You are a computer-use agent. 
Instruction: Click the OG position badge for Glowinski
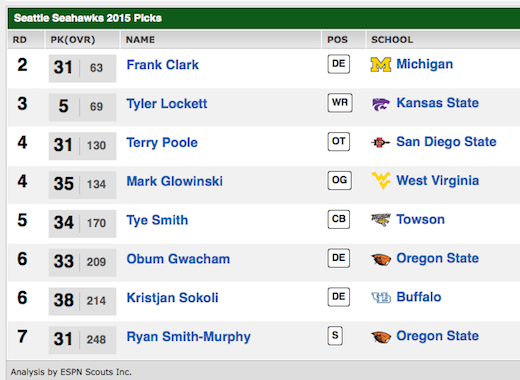tap(339, 181)
